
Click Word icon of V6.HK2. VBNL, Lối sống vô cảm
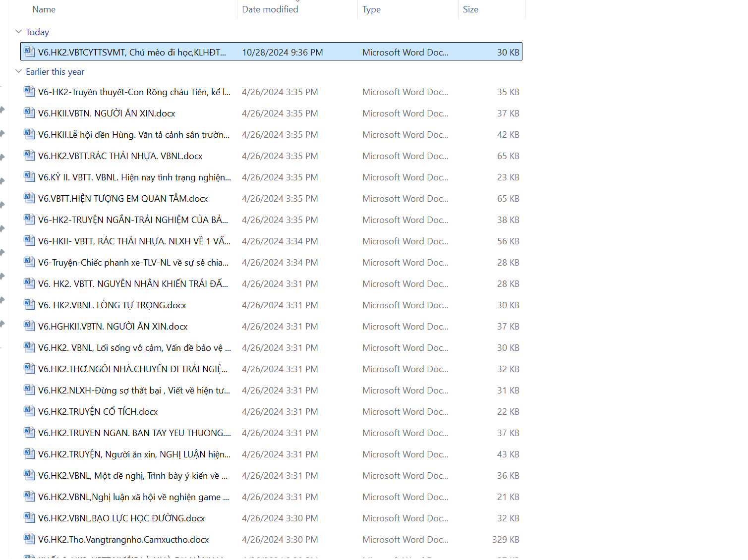coord(29,347)
